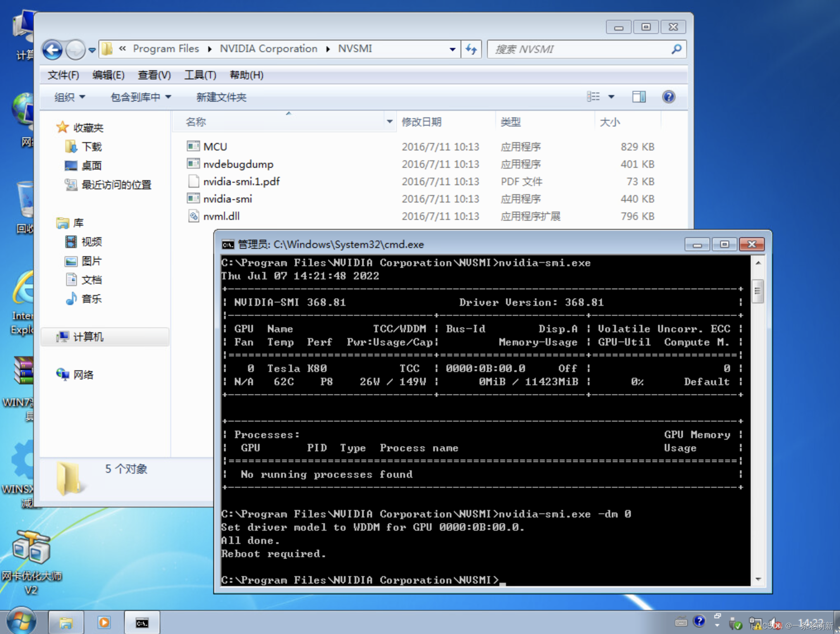
Task: Open the Explorer help icon
Action: point(668,97)
